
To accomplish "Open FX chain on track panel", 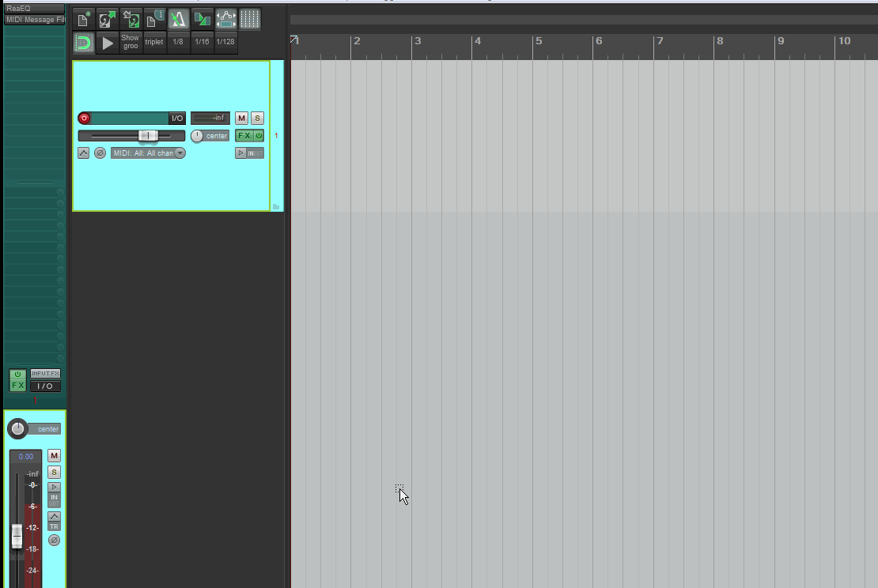I will (244, 135).
